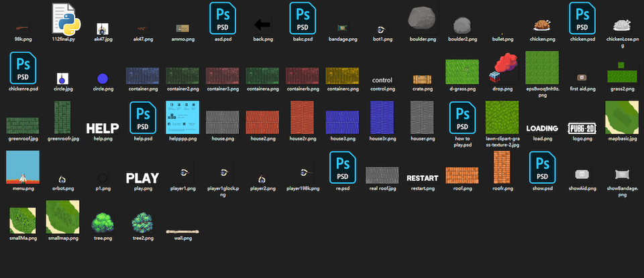Select the houser.png file
644x278 pixels.
coord(422,118)
